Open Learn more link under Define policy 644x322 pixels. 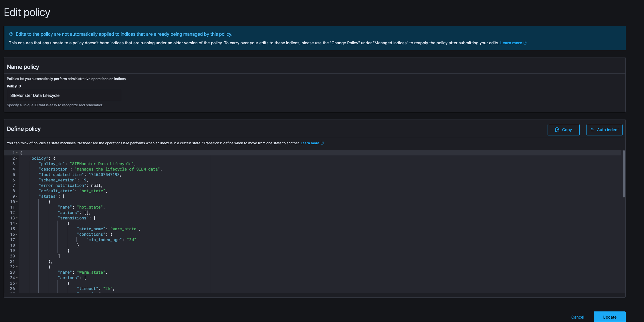point(310,143)
